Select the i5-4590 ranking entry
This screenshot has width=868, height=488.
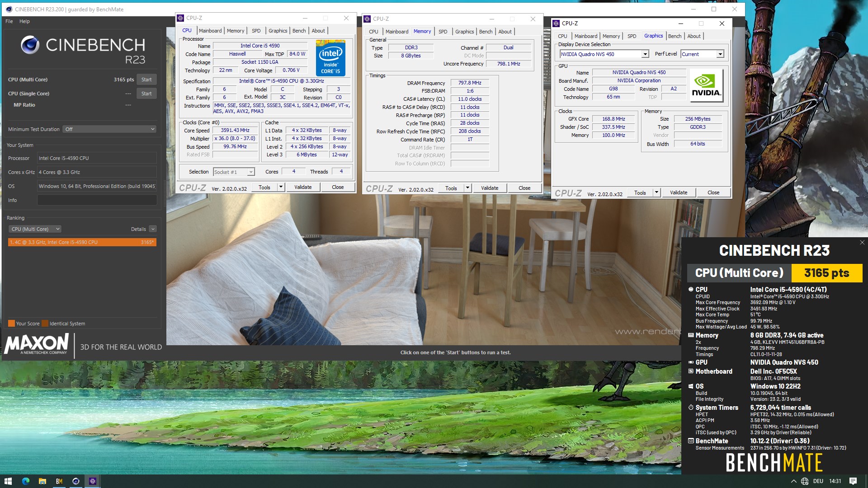[82, 242]
